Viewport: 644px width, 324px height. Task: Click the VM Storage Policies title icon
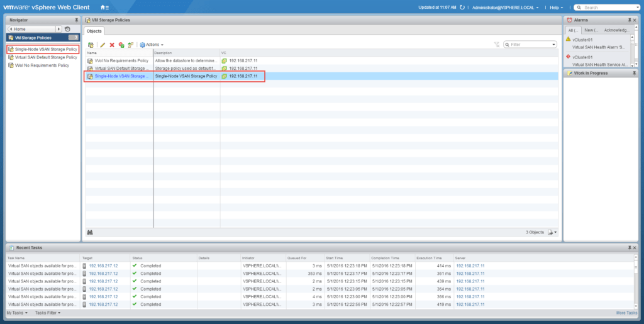coord(88,20)
